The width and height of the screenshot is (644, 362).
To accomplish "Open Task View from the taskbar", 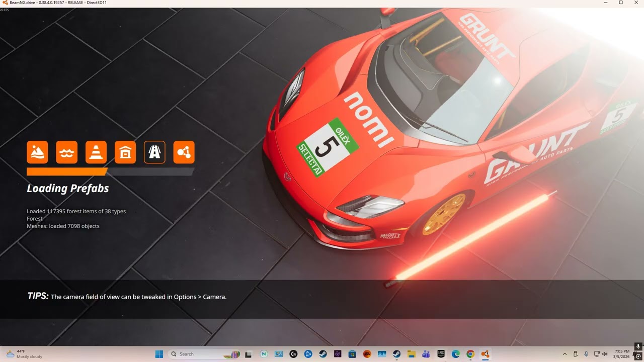I will tap(248, 354).
